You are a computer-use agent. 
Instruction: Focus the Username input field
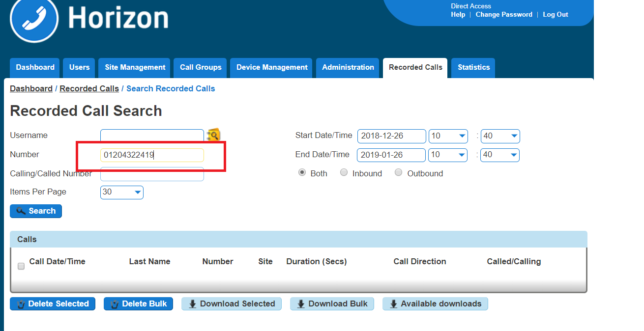point(152,136)
